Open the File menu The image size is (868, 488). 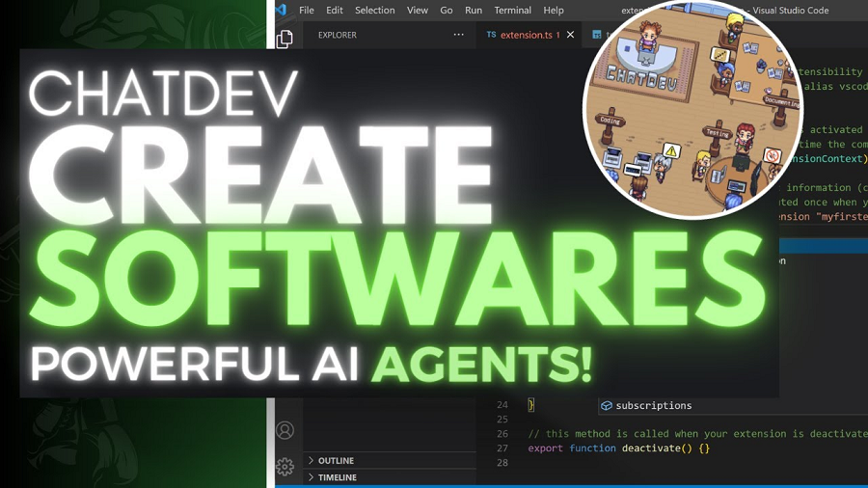point(307,11)
